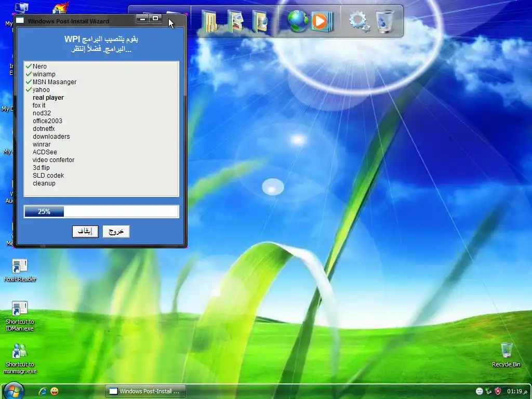This screenshot has height=399, width=532.
Task: Select the yahoo entry in install list
Action: point(41,90)
